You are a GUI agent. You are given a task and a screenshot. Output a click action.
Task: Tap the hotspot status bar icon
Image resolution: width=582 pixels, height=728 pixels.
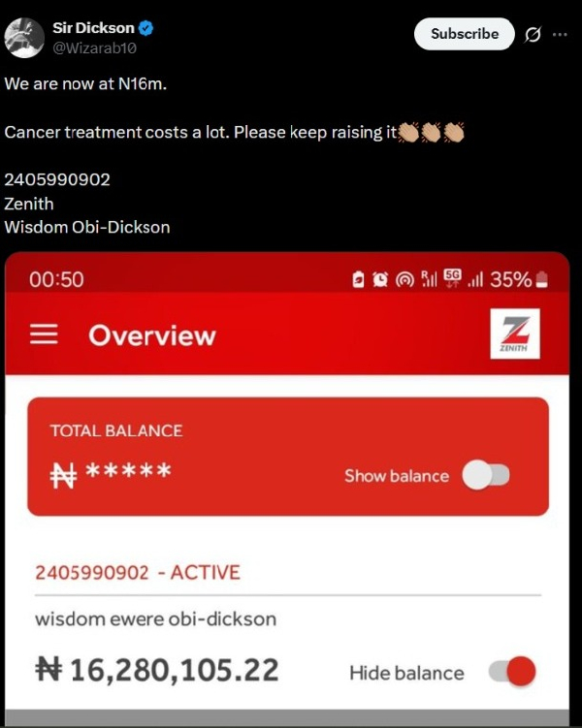pyautogui.click(x=404, y=279)
